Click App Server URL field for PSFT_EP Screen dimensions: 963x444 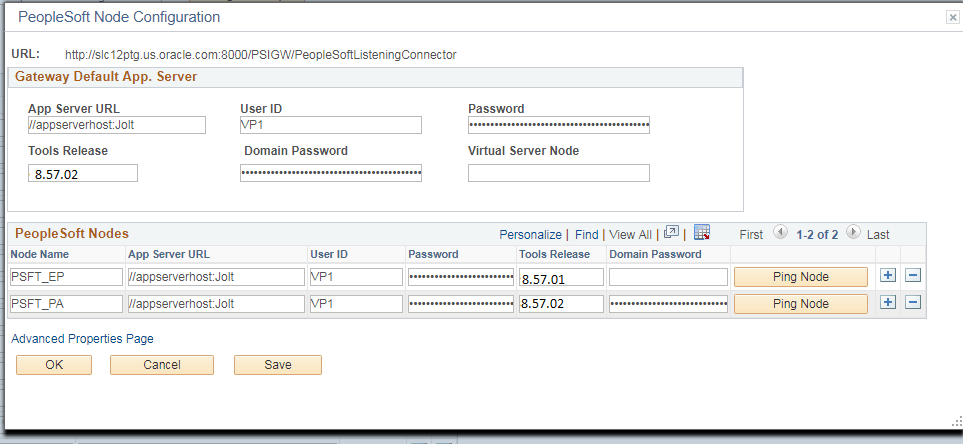click(216, 277)
